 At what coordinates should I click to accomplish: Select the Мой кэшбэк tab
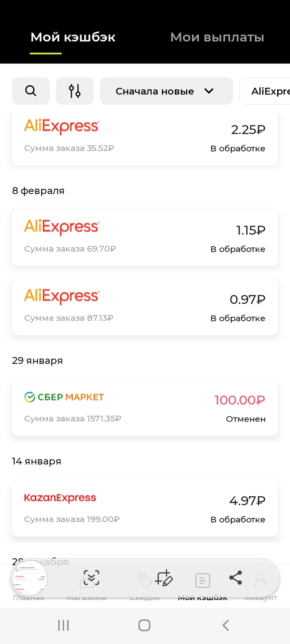pyautogui.click(x=73, y=37)
